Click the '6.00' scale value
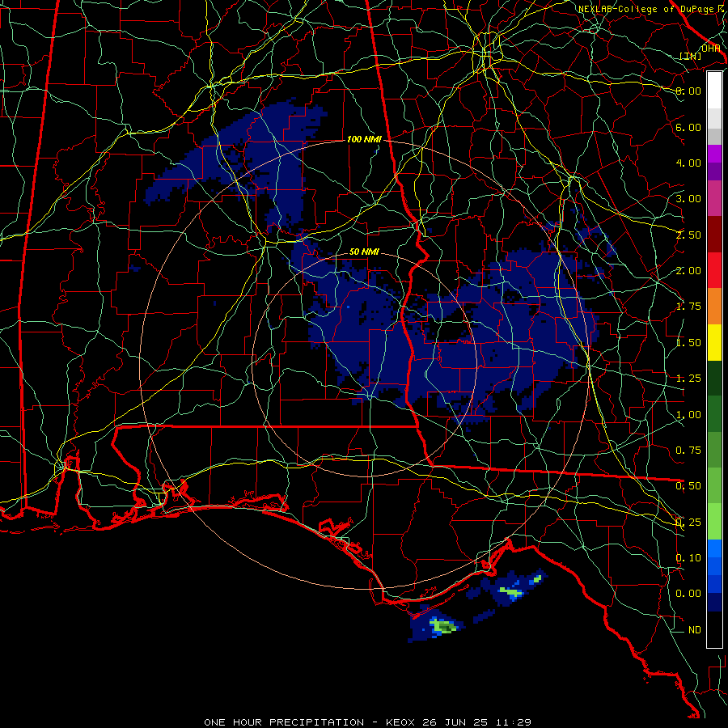The height and width of the screenshot is (728, 728). click(688, 127)
